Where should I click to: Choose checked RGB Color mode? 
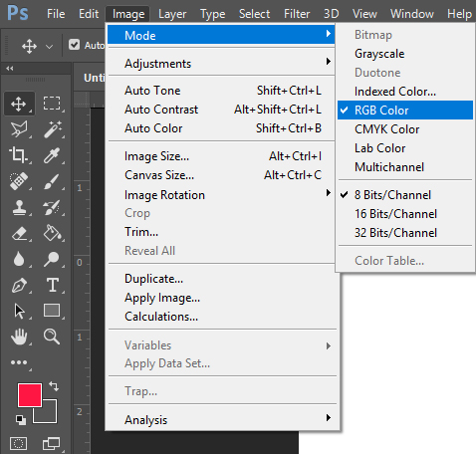[x=405, y=111]
